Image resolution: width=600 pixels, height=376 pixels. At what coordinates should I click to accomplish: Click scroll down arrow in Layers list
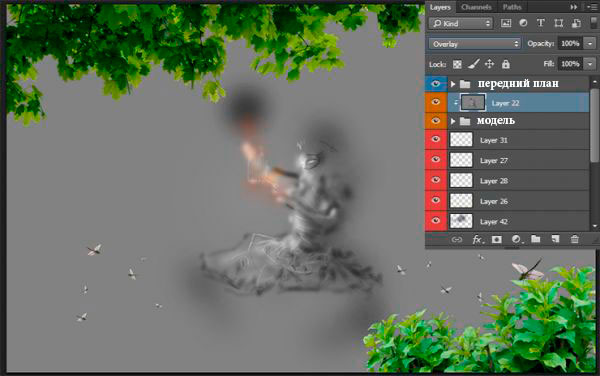pos(594,226)
